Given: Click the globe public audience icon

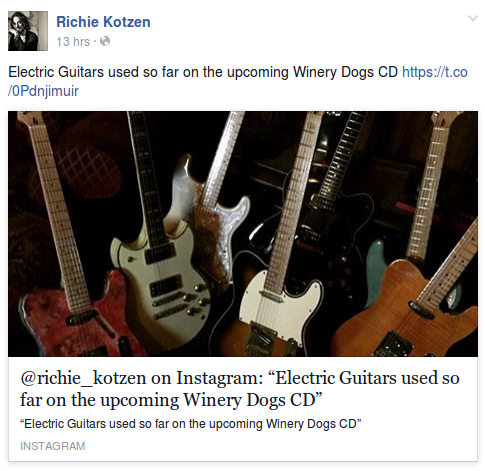Looking at the screenshot, I should pos(105,41).
